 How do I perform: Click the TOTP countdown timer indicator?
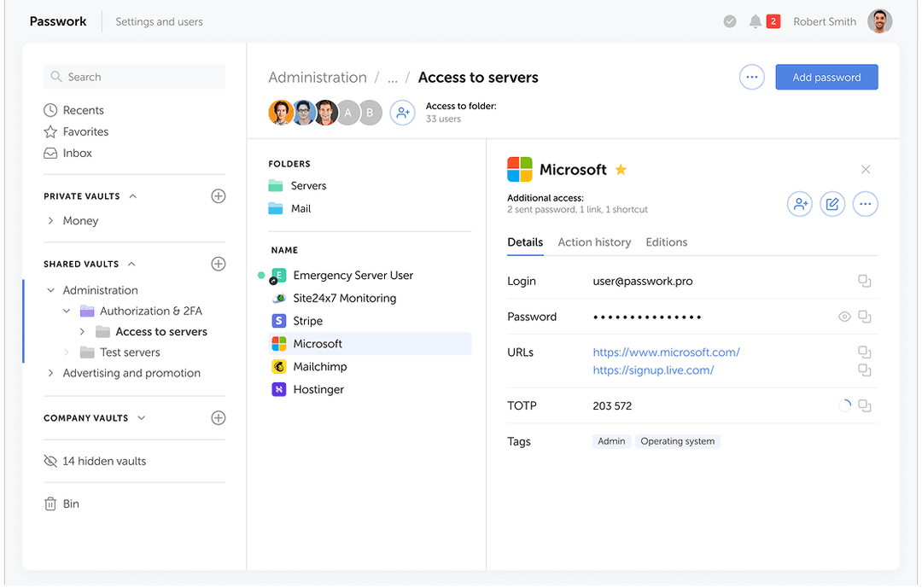pyautogui.click(x=843, y=405)
